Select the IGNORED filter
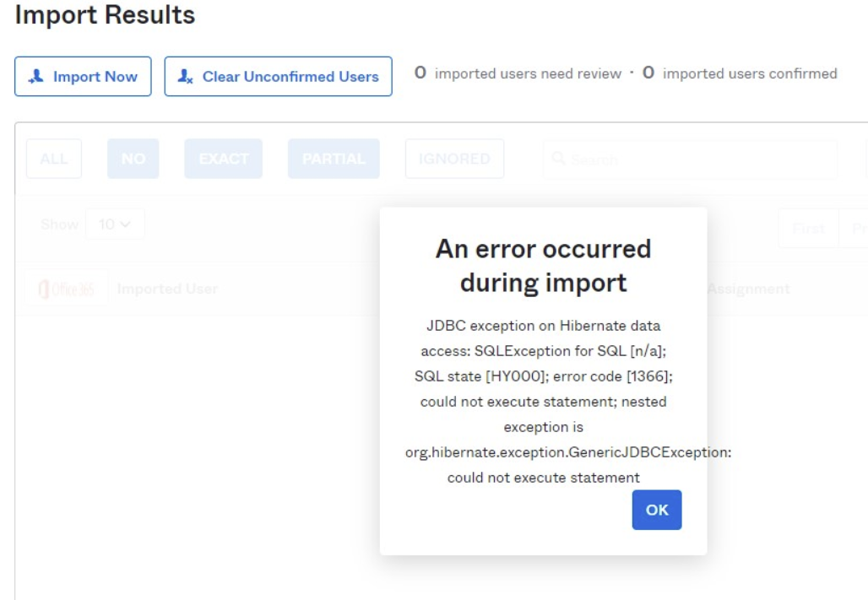Viewport: 868px width, 600px height. click(454, 159)
